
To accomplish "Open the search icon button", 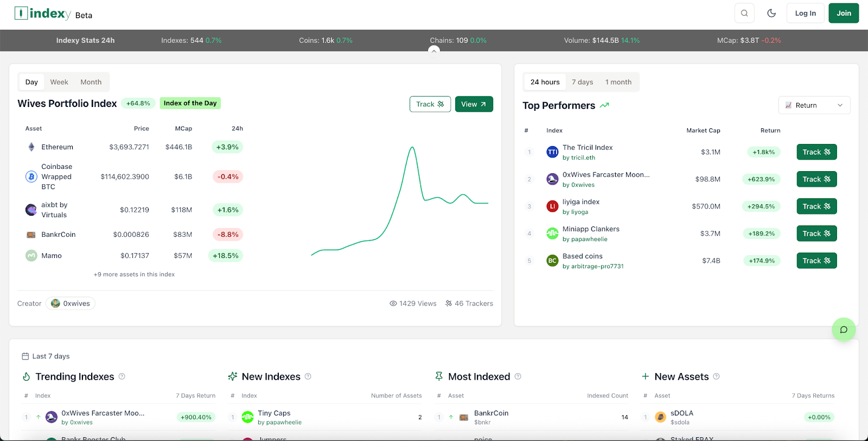I will point(744,13).
